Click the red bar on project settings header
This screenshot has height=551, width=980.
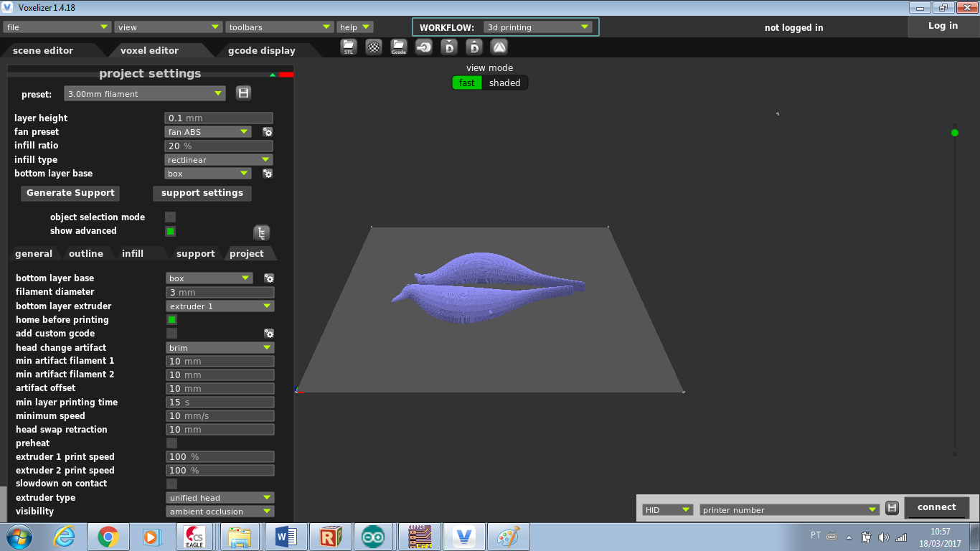pyautogui.click(x=286, y=75)
